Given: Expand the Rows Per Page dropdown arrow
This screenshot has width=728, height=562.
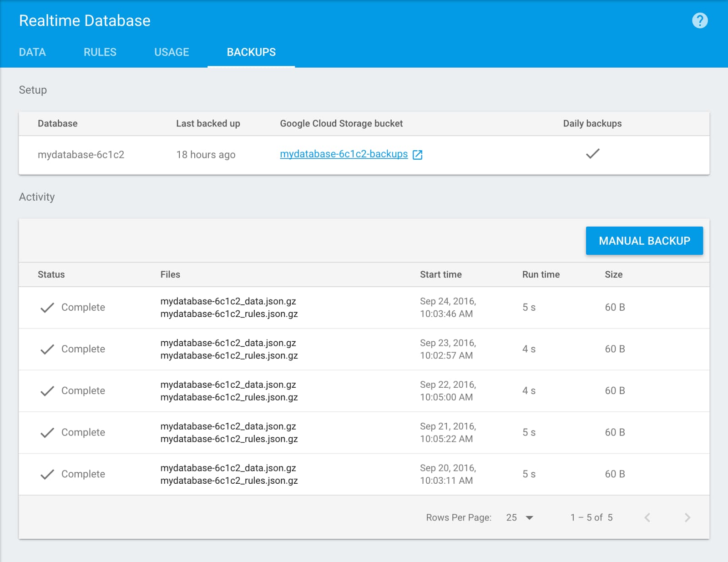Looking at the screenshot, I should 529,518.
